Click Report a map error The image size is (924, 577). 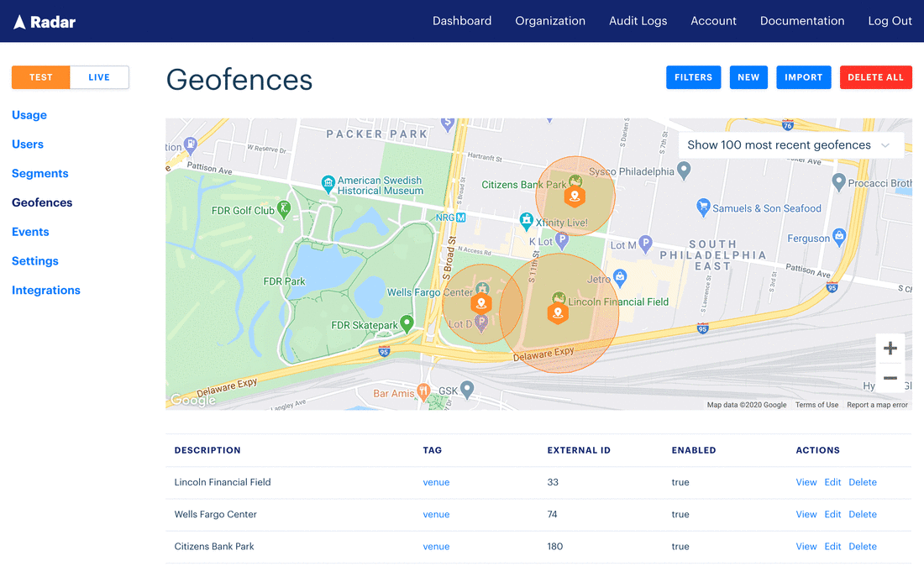click(878, 405)
